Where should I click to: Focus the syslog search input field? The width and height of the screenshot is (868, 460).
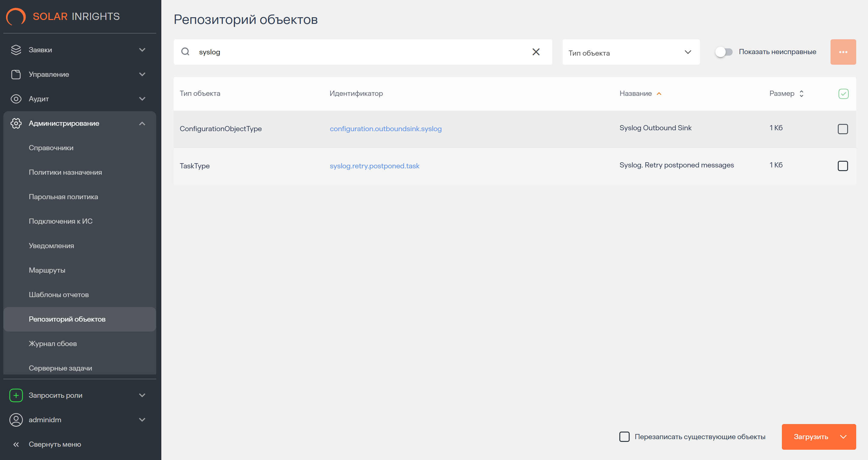pyautogui.click(x=362, y=52)
